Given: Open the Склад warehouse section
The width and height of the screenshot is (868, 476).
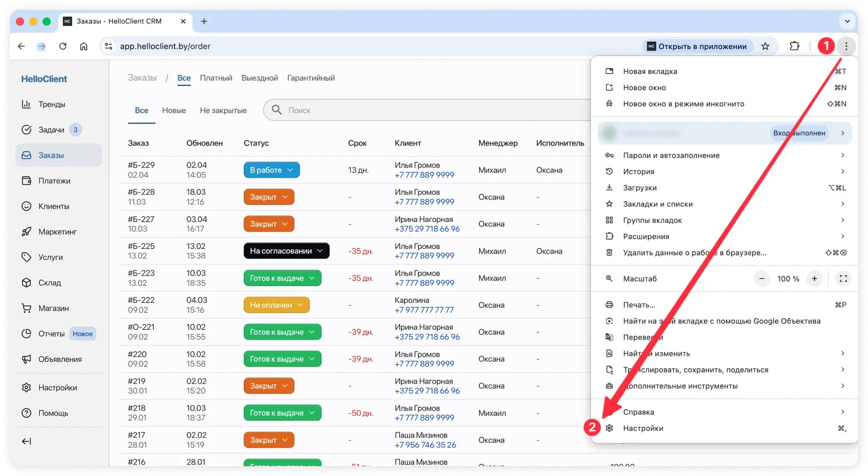Looking at the screenshot, I should point(49,283).
